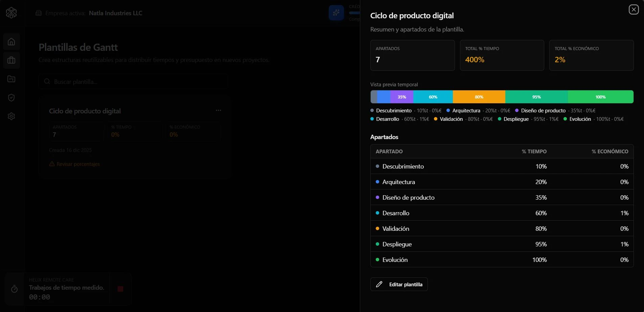Open the home icon in the sidebar
This screenshot has height=312, width=644.
pyautogui.click(x=11, y=42)
